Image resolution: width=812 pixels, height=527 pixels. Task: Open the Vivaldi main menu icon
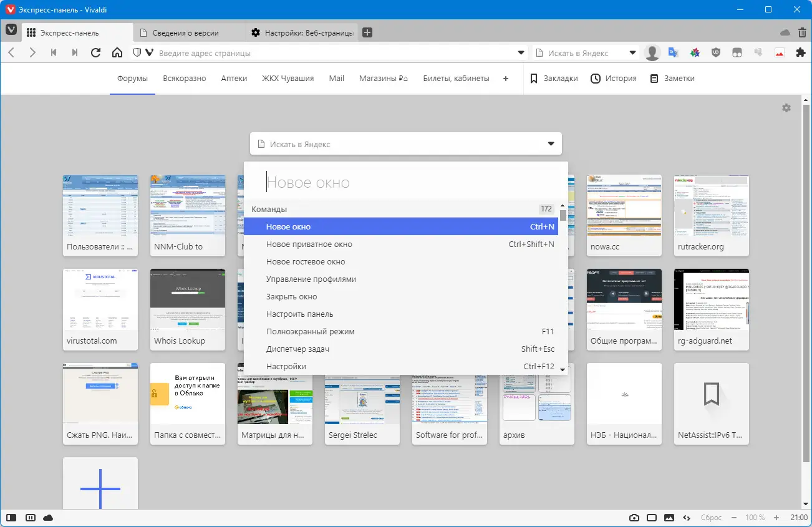11,31
